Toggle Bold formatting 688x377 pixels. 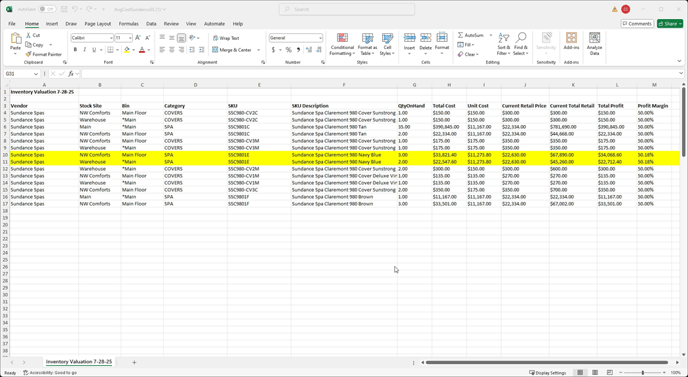coord(75,50)
